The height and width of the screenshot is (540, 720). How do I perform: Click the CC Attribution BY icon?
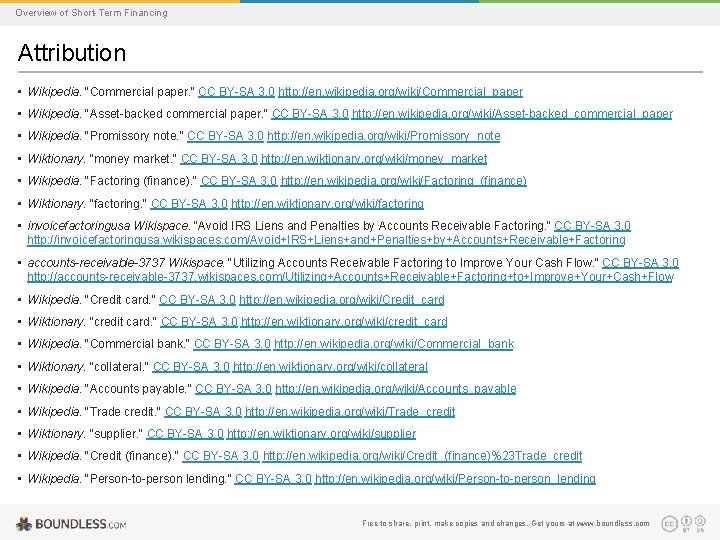click(x=686, y=523)
